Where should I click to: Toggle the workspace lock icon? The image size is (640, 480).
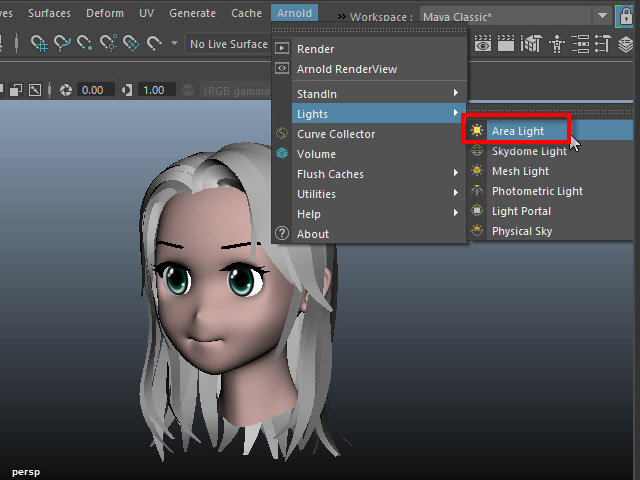(x=626, y=15)
